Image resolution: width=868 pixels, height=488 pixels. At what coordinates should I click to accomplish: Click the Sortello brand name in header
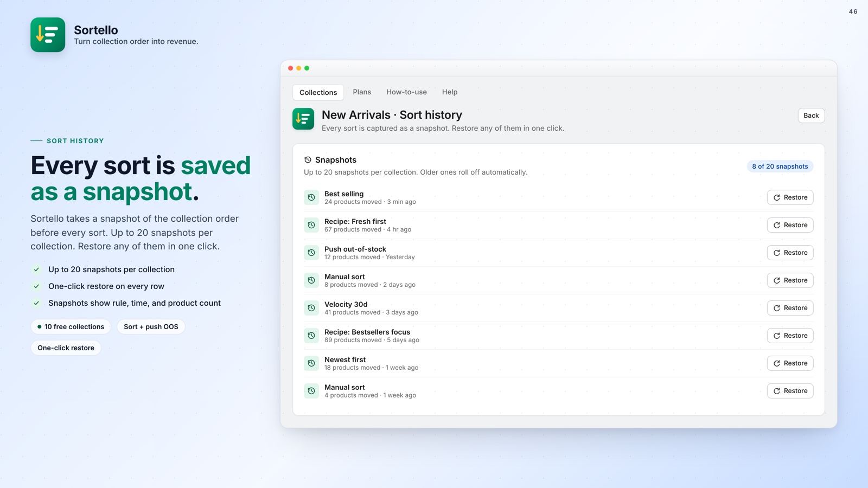click(96, 30)
